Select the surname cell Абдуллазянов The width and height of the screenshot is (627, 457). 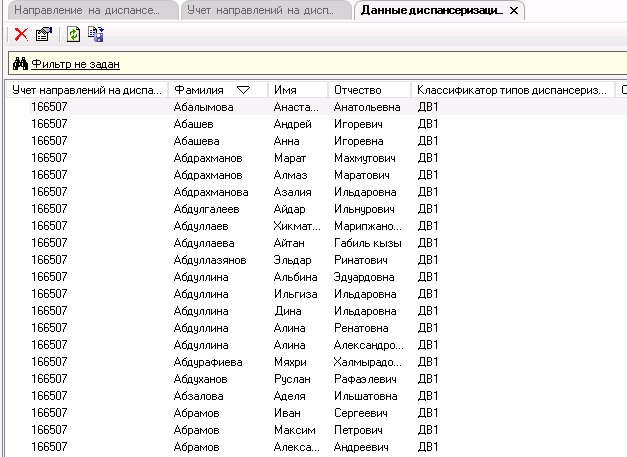click(x=210, y=260)
